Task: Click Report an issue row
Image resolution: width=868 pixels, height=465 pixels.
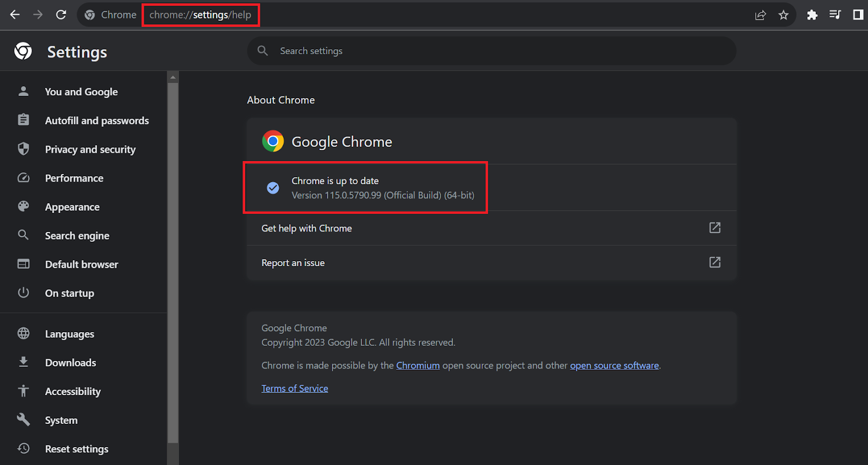Action: [x=492, y=263]
